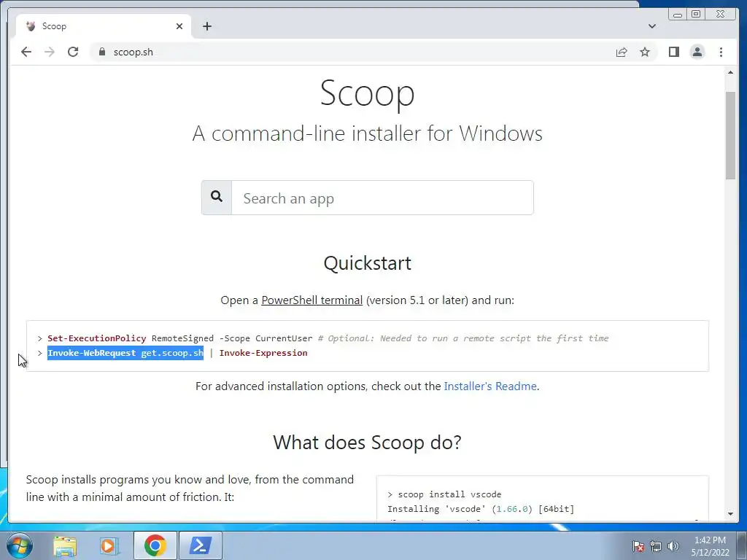Click the 'What does Scoop do?' heading
The width and height of the screenshot is (747, 560).
click(x=368, y=443)
